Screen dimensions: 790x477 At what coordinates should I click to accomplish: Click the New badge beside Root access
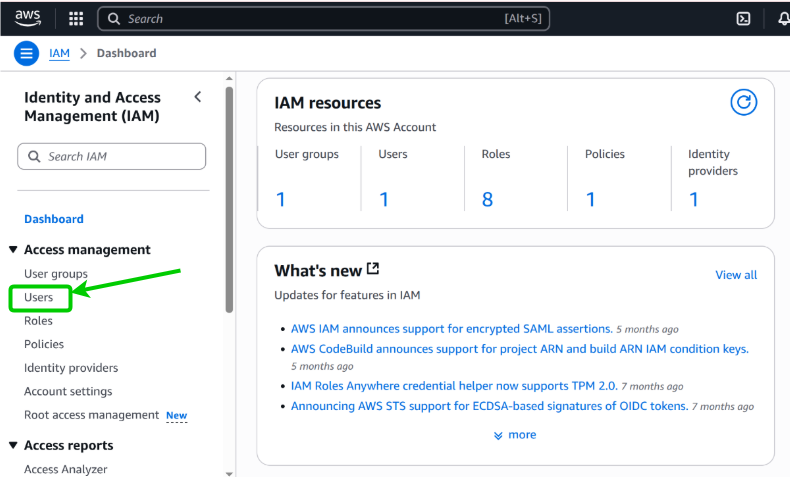176,416
